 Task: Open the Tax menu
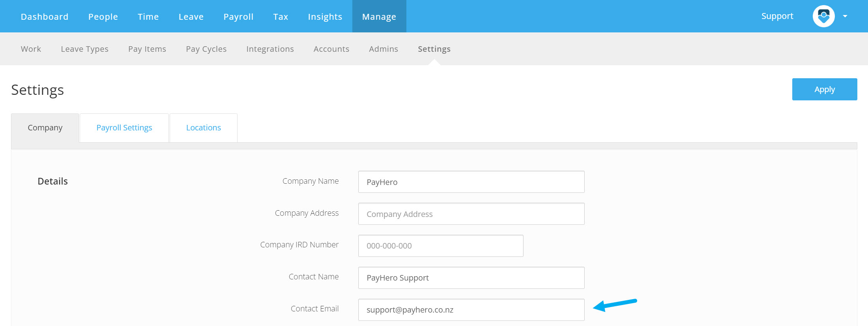click(x=281, y=17)
